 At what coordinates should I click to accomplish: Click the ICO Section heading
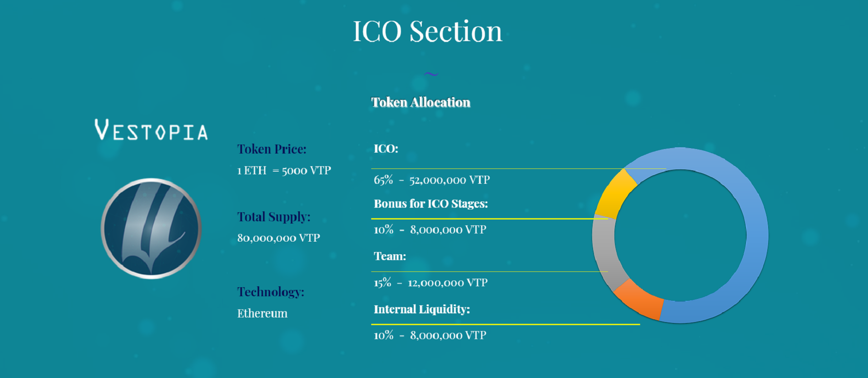[427, 31]
